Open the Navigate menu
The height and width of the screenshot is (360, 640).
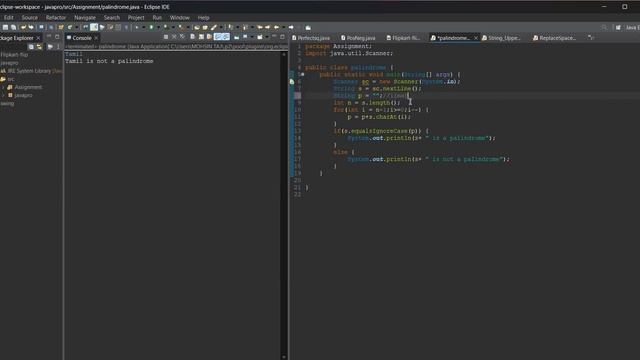[85, 18]
